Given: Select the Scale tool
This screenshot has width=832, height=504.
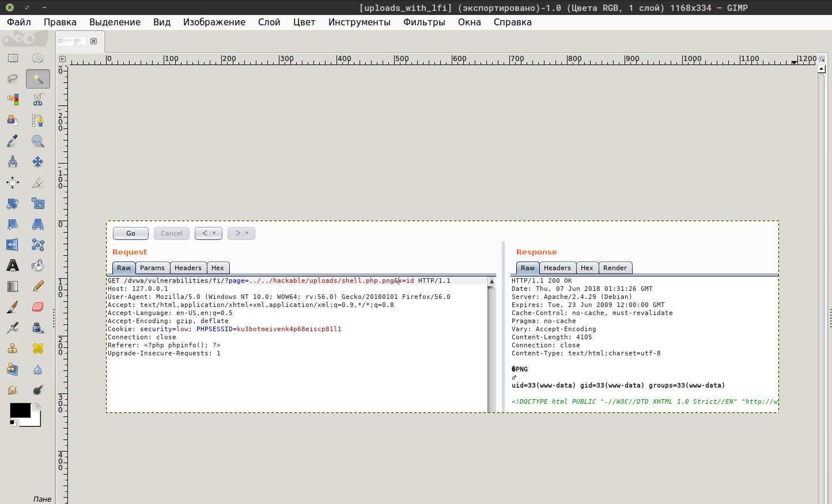Looking at the screenshot, I should 38,203.
